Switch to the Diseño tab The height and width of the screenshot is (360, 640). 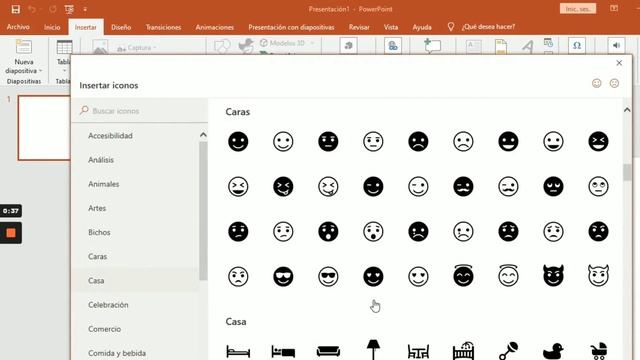121,27
